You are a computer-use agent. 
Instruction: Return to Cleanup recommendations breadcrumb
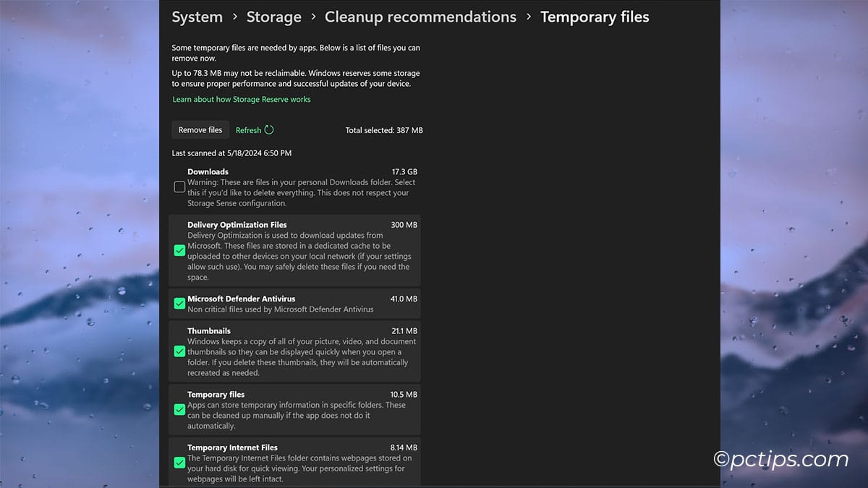coord(420,16)
